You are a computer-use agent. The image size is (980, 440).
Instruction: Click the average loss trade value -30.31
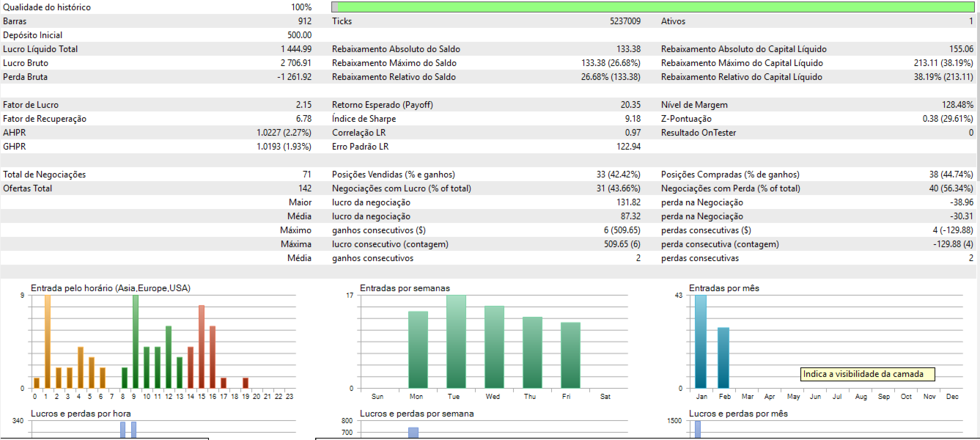click(x=961, y=216)
